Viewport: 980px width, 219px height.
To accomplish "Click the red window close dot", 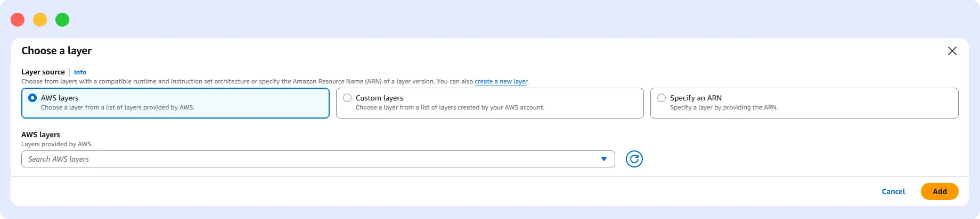I will [18, 20].
